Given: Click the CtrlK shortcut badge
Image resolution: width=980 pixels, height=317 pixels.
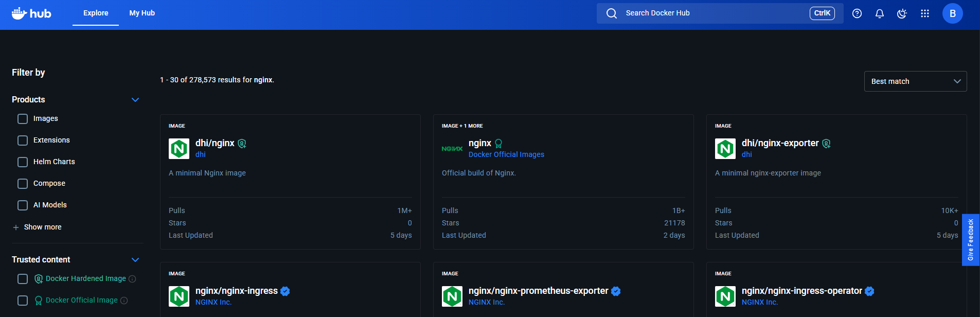Looking at the screenshot, I should coord(822,13).
